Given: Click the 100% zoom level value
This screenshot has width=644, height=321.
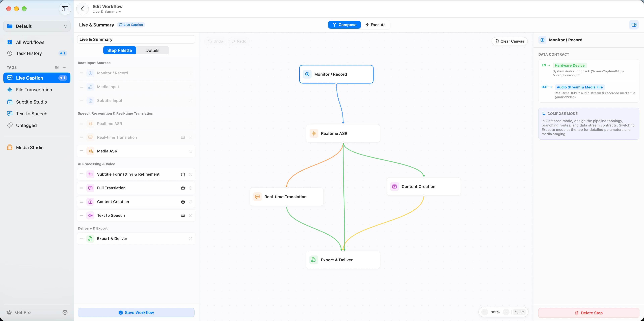Looking at the screenshot, I should [495, 312].
